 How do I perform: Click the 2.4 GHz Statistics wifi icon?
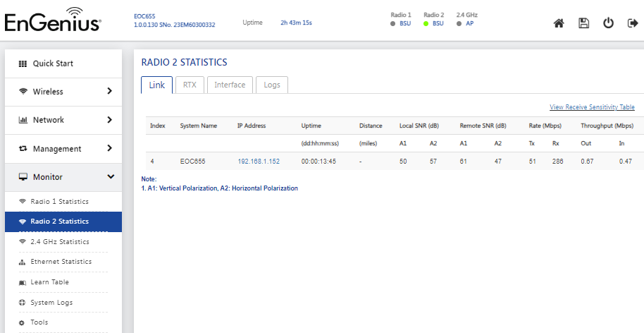(23, 242)
